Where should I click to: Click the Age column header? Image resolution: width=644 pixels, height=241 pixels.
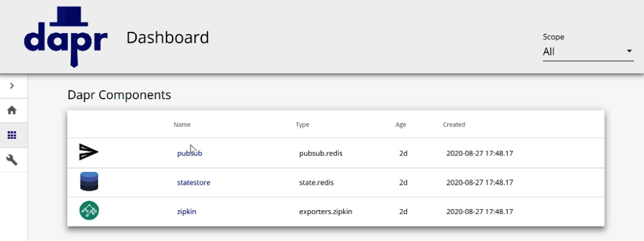point(401,125)
